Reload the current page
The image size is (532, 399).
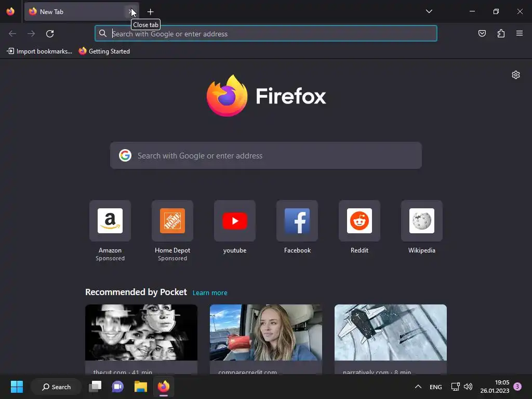50,34
